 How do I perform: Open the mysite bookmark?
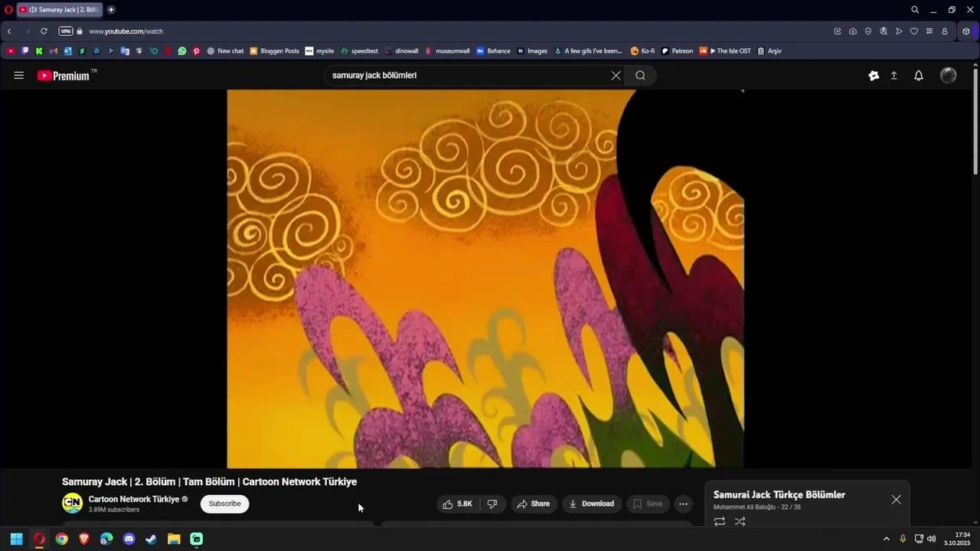coord(319,51)
